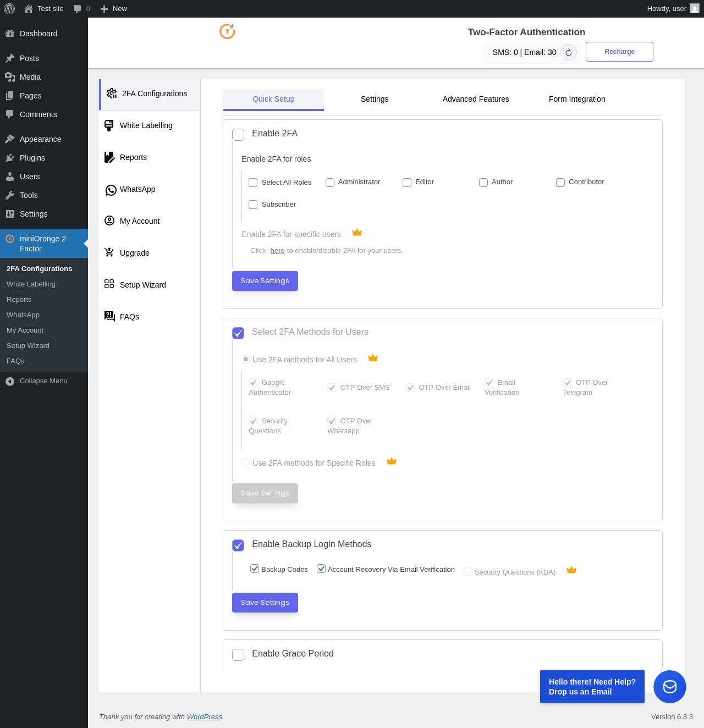Click the Upgrade cart icon
Image resolution: width=704 pixels, height=728 pixels.
(109, 252)
